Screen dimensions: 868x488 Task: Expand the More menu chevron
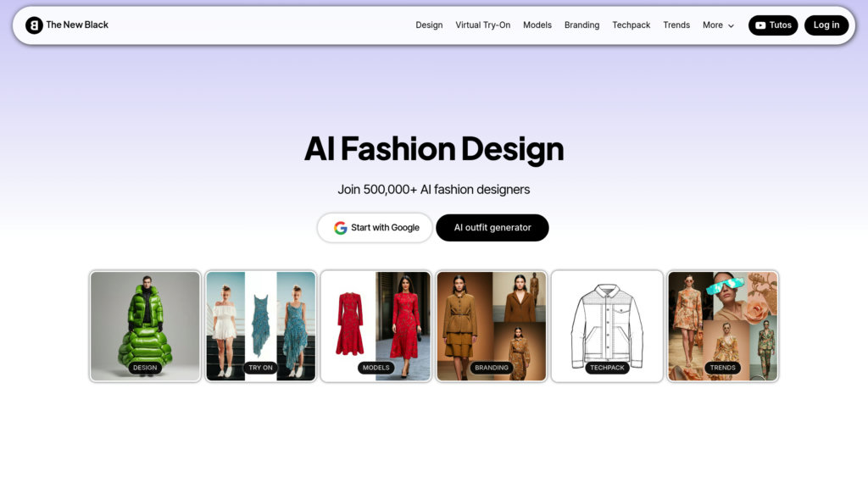coord(731,26)
